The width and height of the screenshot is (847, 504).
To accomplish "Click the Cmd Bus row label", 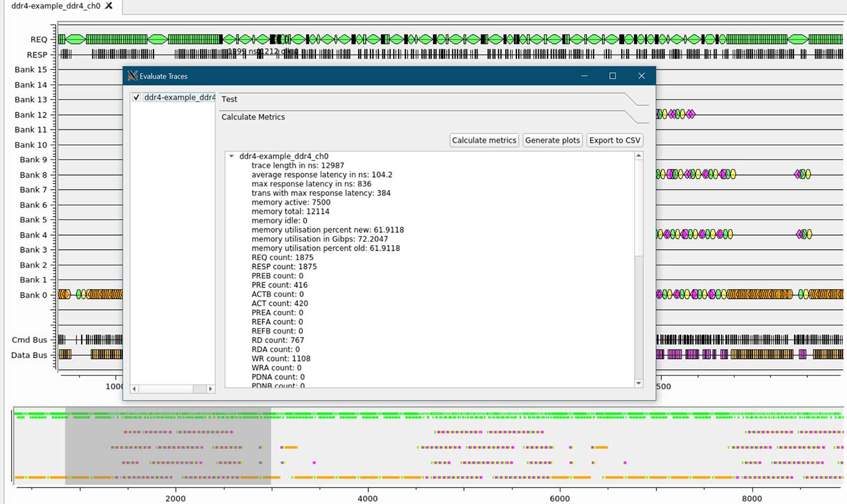I will pyautogui.click(x=29, y=340).
